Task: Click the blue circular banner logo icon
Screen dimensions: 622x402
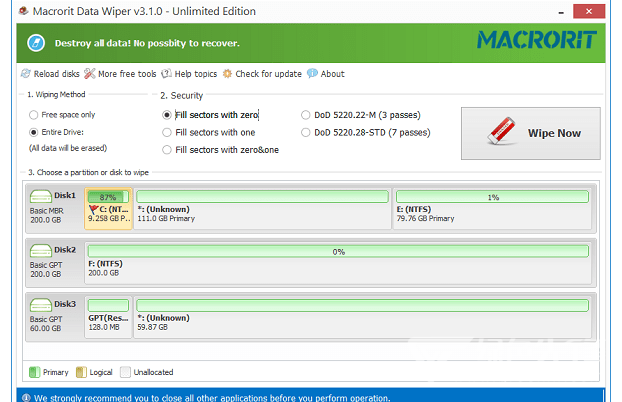Action: click(x=36, y=43)
